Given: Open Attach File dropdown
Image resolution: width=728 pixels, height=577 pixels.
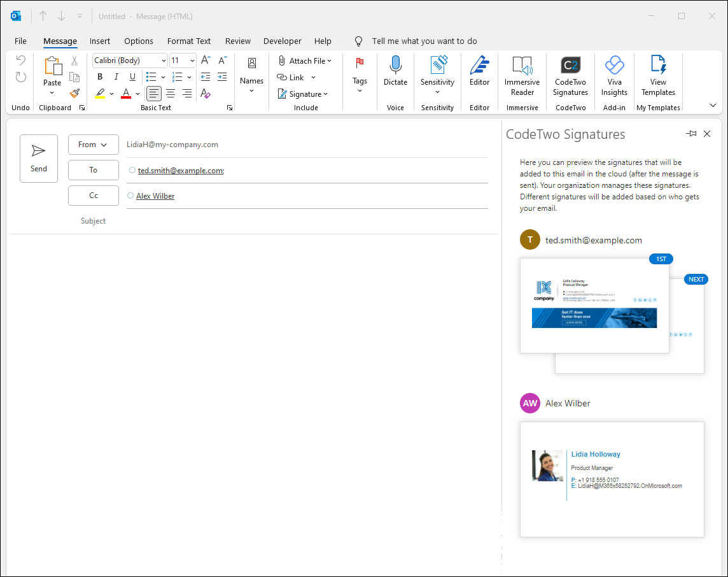Looking at the screenshot, I should click(x=305, y=61).
